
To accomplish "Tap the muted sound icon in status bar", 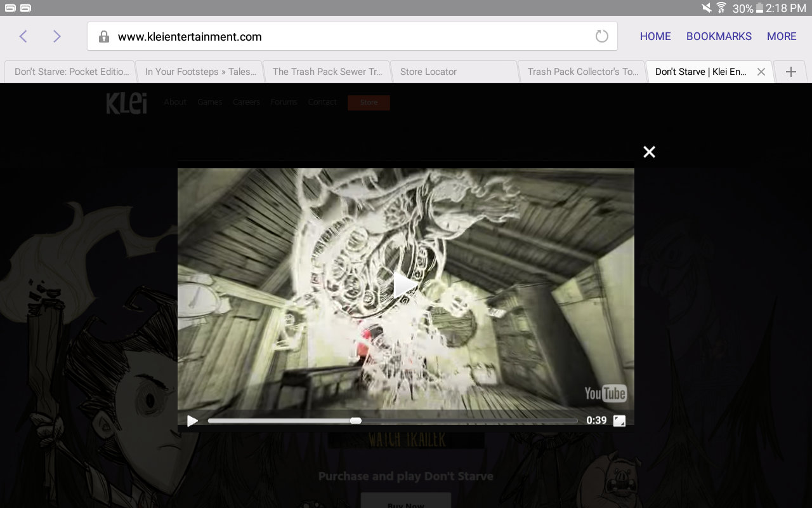I will (706, 8).
